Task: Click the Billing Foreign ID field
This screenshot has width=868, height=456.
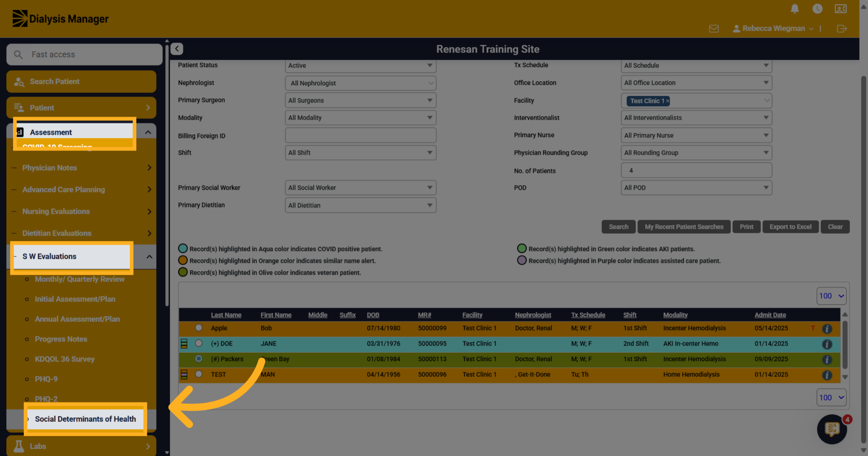Action: pyautogui.click(x=361, y=135)
